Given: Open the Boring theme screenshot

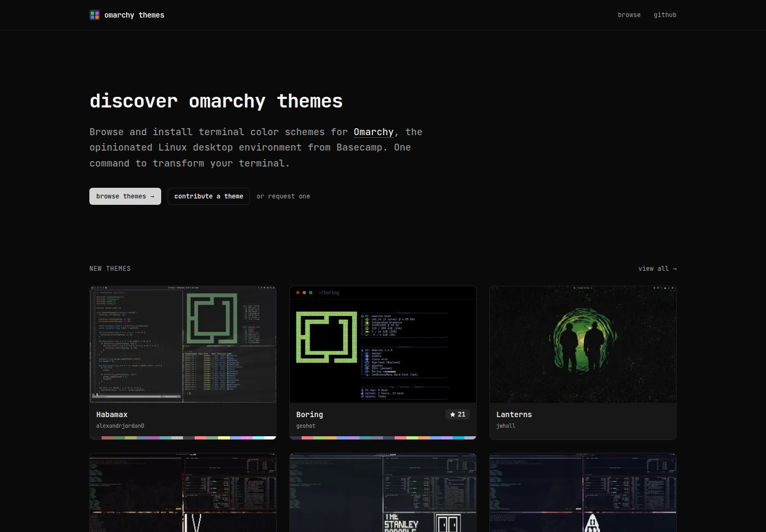Looking at the screenshot, I should (x=383, y=344).
